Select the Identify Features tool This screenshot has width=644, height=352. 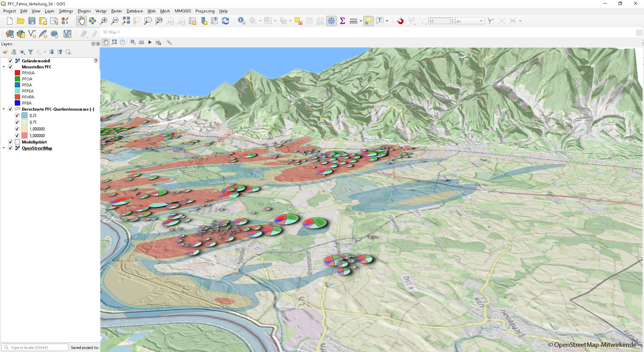(241, 21)
